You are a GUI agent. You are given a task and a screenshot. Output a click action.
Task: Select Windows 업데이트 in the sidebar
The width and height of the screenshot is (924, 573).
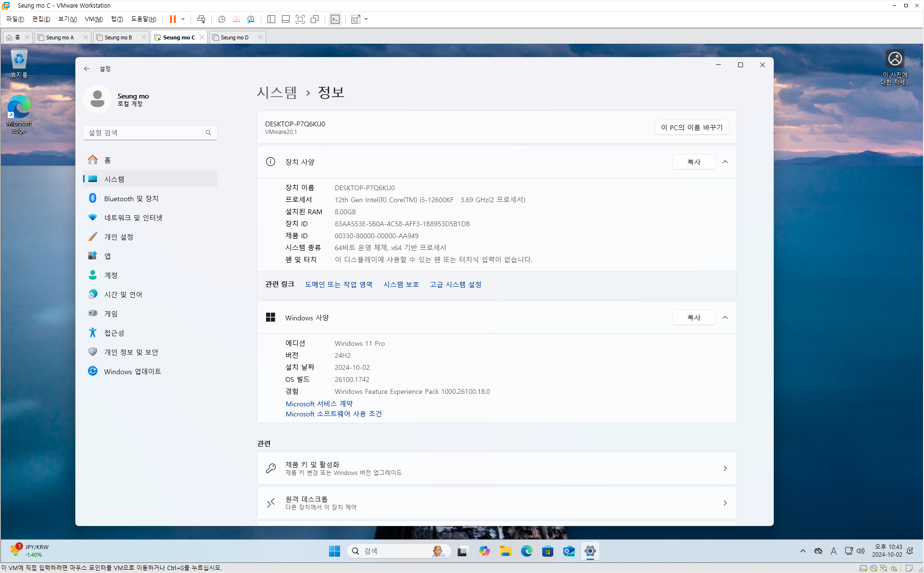point(133,371)
